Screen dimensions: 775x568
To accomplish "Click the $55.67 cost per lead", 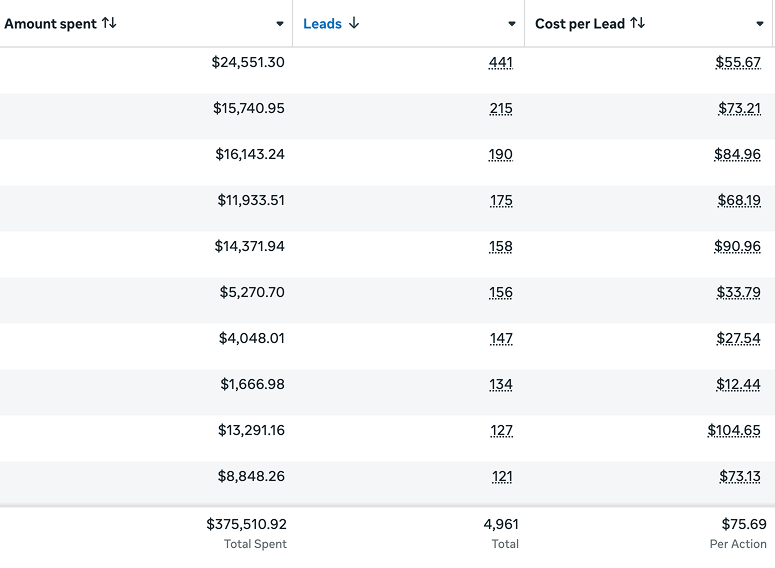I will pyautogui.click(x=738, y=63).
